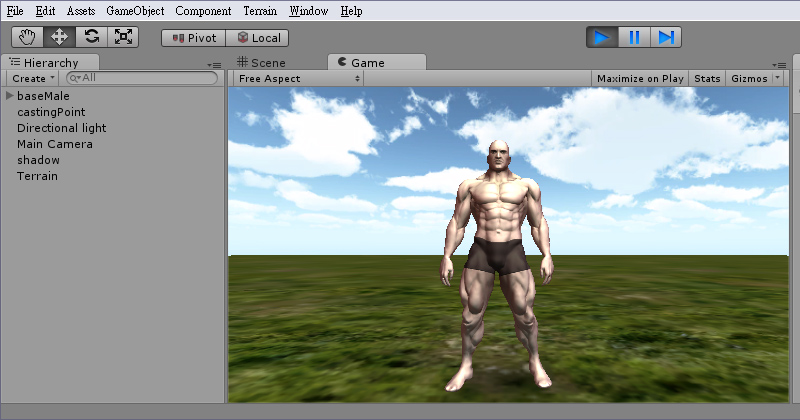Toggle Maximize on Play

pyautogui.click(x=640, y=79)
